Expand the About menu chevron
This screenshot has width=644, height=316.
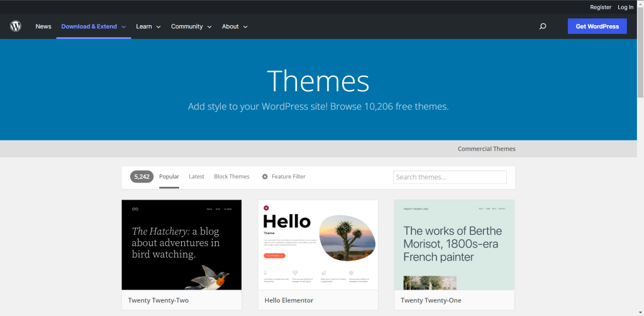click(245, 26)
